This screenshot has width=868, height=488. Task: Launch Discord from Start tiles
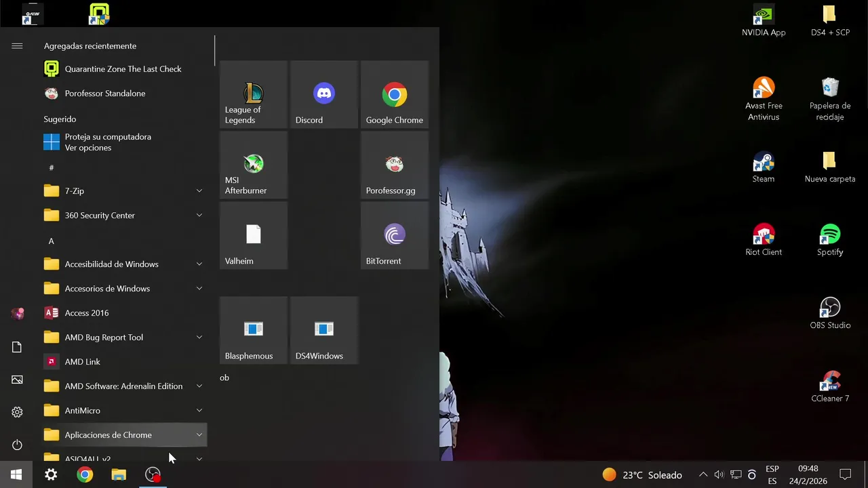pyautogui.click(x=324, y=94)
